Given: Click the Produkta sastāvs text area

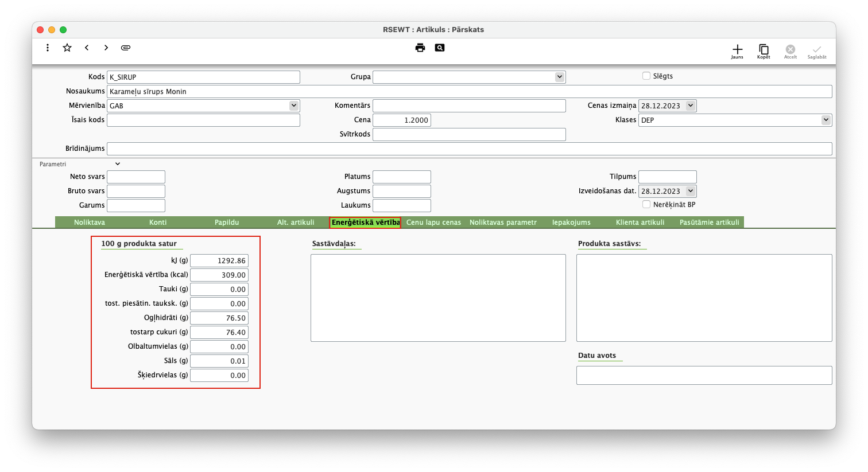Looking at the screenshot, I should 704,298.
